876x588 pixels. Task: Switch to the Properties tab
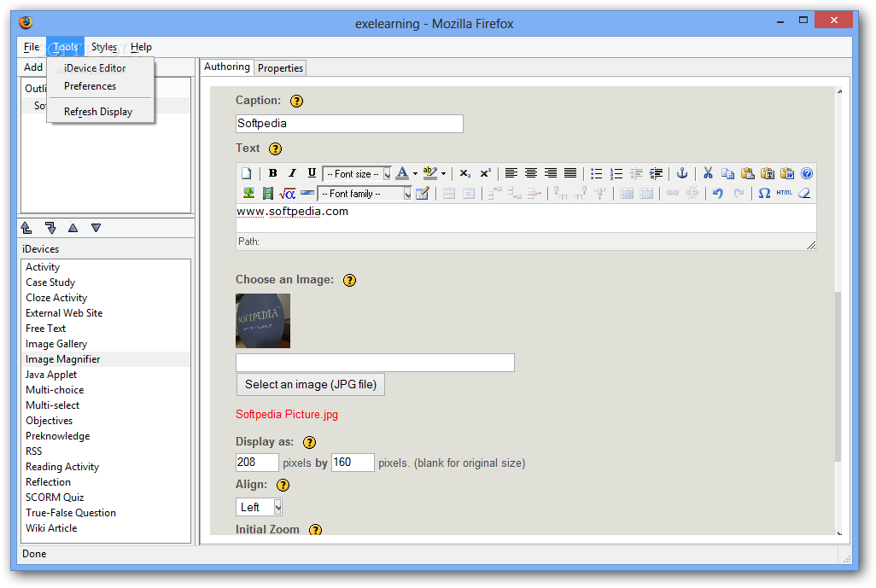click(x=280, y=68)
